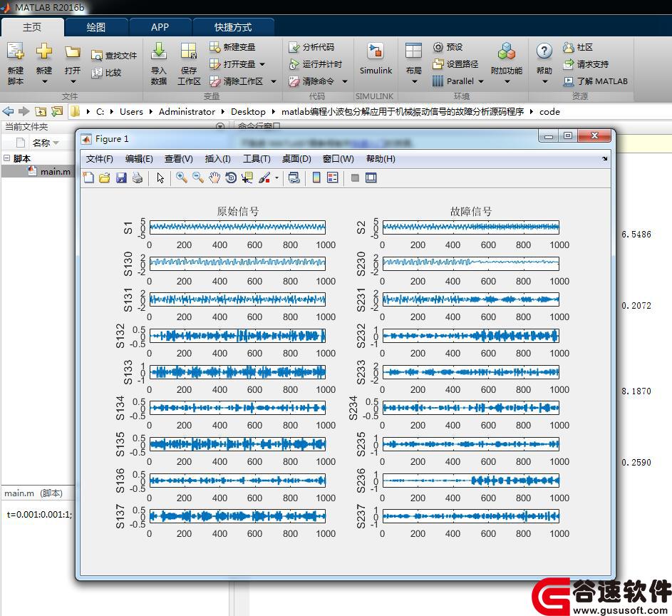Click Show Plot Tools and Dock icon
672x616 pixels.
coord(371,178)
